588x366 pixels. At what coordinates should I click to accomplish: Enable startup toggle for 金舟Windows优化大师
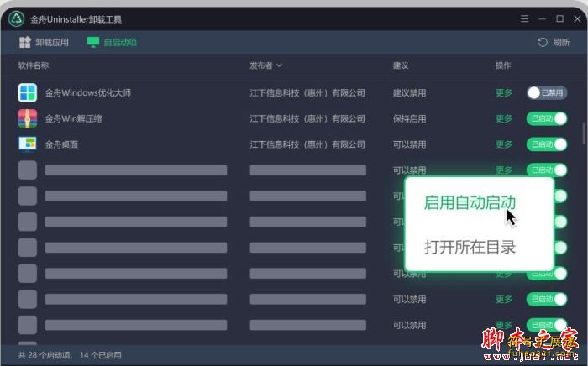point(547,92)
